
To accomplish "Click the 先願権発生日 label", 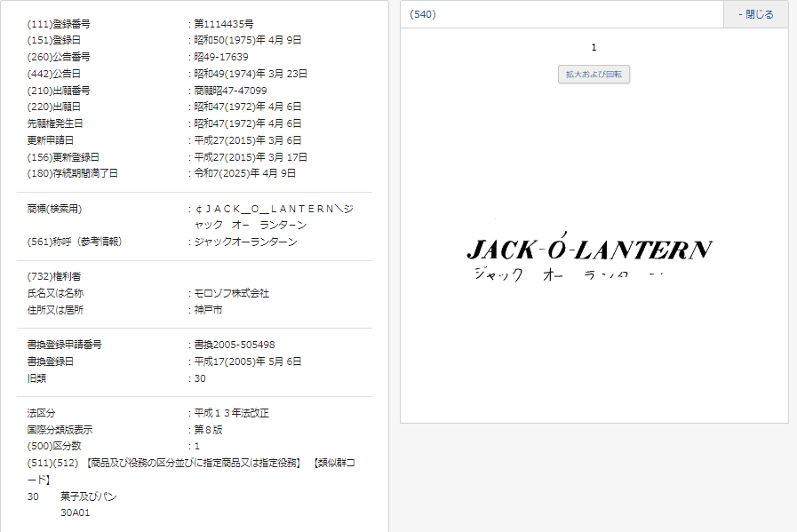I will click(x=55, y=123).
